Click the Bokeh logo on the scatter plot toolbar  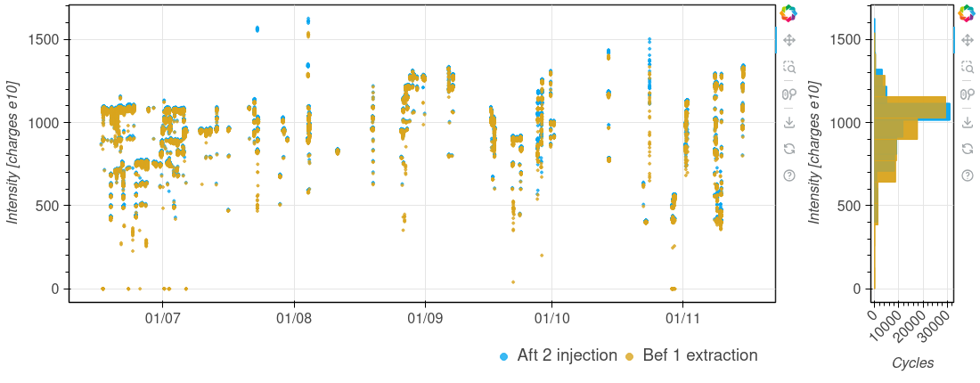tap(788, 13)
